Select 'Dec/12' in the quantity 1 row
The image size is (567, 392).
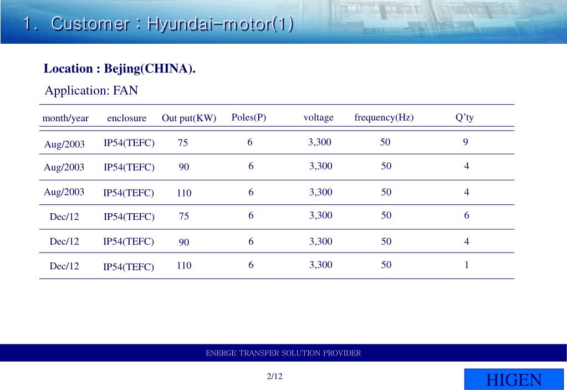[64, 266]
